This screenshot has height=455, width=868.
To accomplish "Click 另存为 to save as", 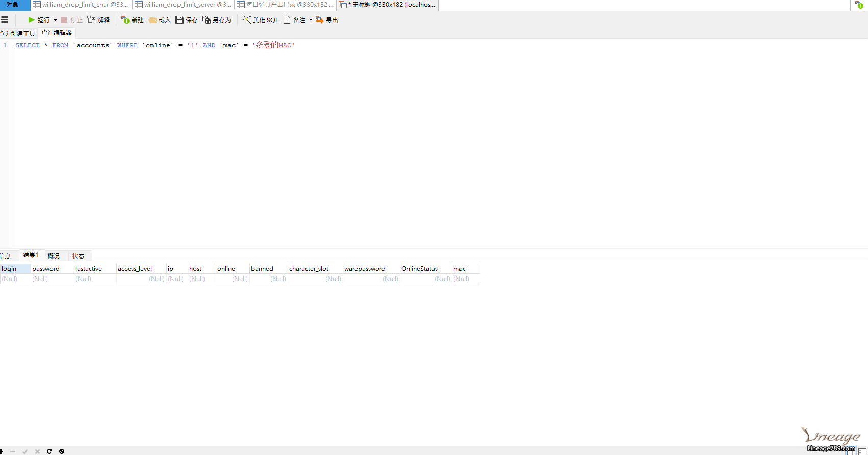I will tap(217, 20).
